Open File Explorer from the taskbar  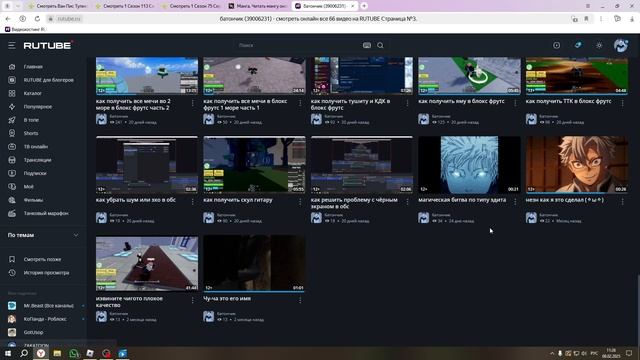tap(57, 353)
